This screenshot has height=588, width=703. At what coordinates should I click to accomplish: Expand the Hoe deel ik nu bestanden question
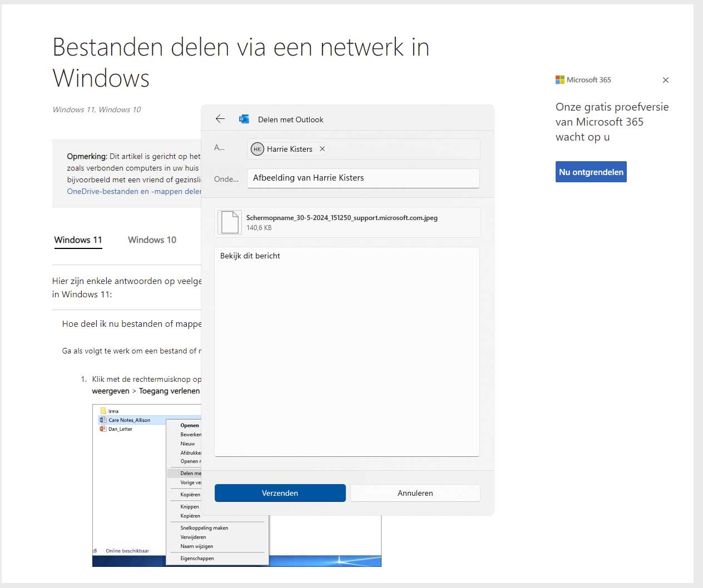(131, 324)
